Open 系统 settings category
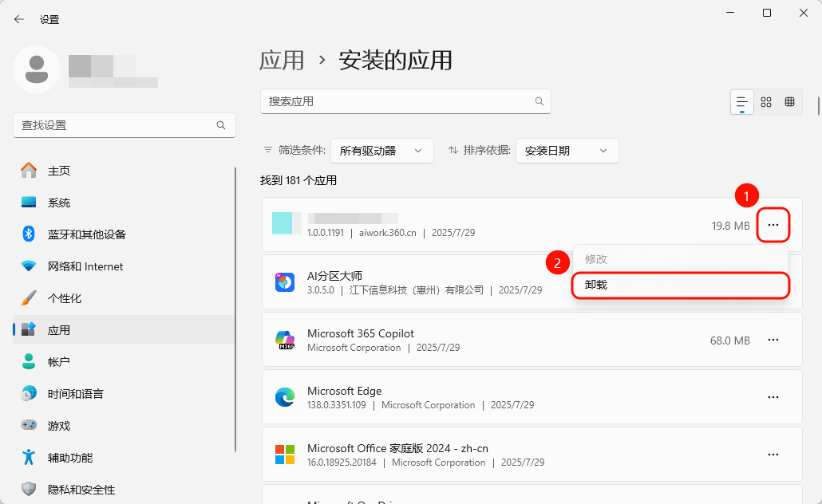The height and width of the screenshot is (504, 822). point(124,203)
